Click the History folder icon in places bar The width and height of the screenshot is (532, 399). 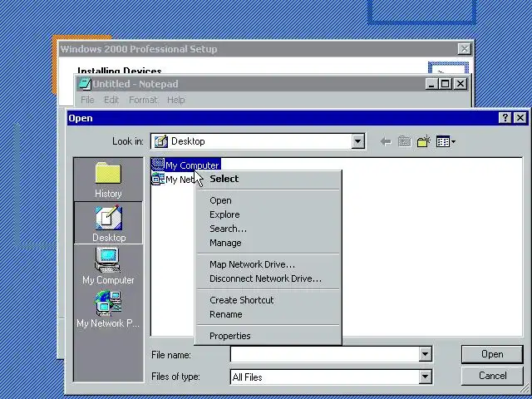[x=108, y=173]
